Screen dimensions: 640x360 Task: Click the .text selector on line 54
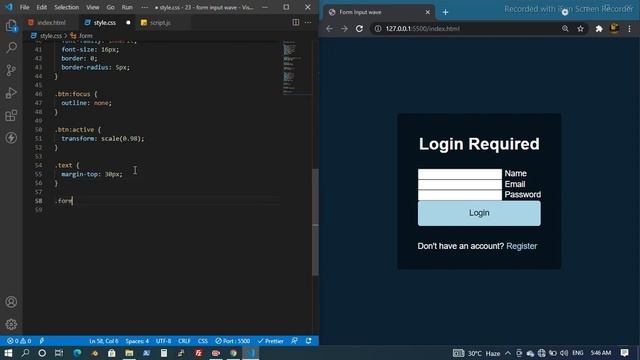(63, 165)
